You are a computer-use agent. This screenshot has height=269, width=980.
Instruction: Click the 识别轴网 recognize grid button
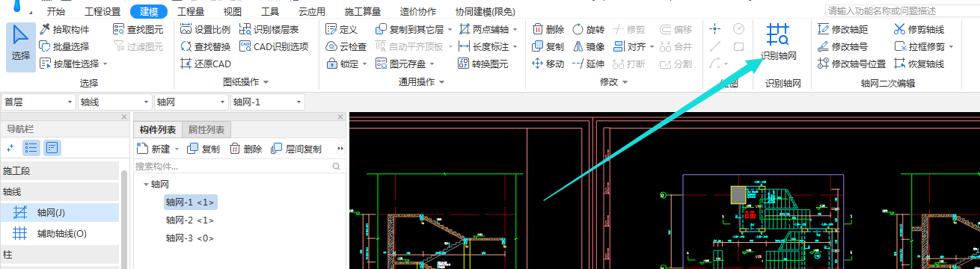point(778,41)
